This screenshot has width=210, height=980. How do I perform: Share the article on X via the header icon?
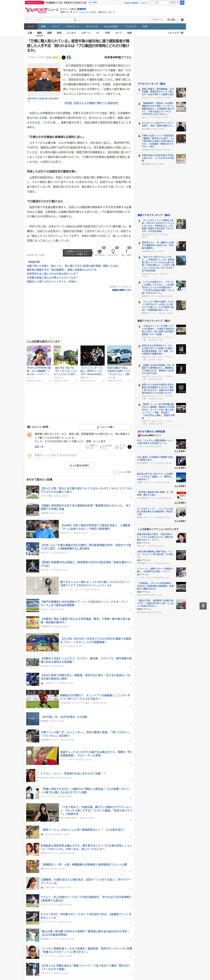point(63,57)
